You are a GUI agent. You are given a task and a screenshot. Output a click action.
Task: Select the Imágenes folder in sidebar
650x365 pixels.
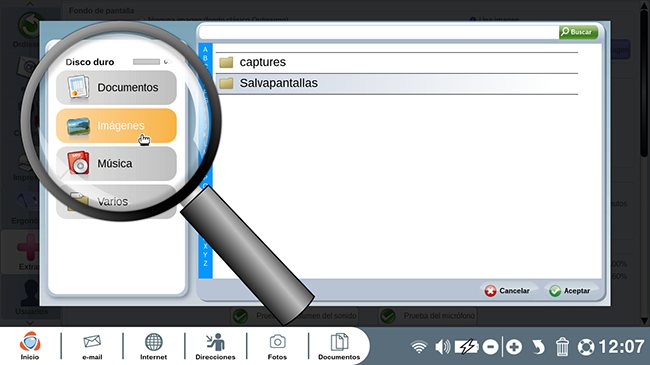click(116, 126)
